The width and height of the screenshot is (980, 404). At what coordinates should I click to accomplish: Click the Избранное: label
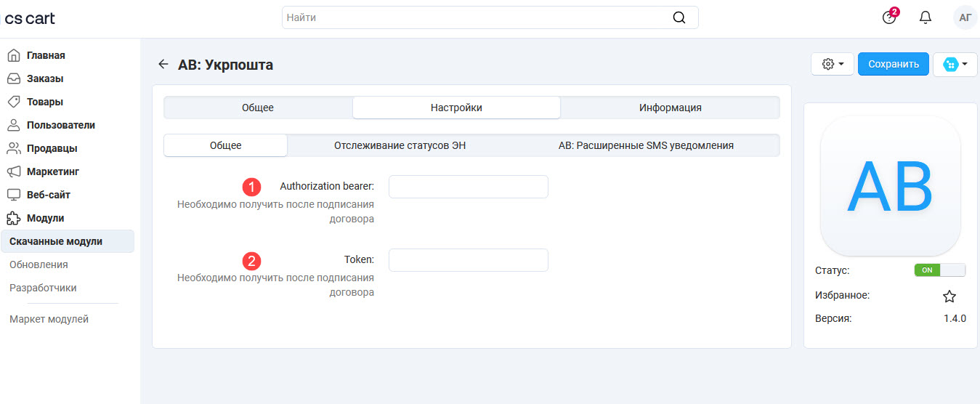tap(843, 295)
